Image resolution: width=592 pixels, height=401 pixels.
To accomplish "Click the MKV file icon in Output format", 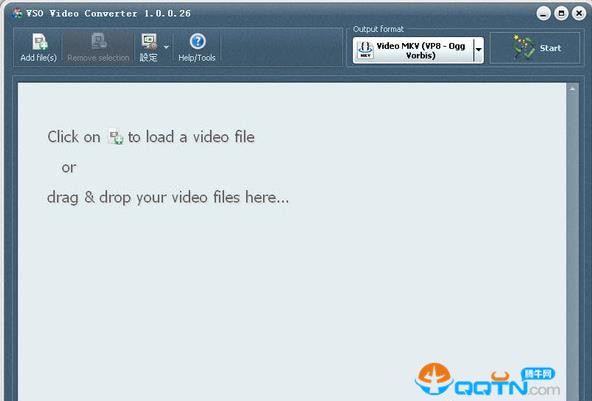I will tap(365, 50).
